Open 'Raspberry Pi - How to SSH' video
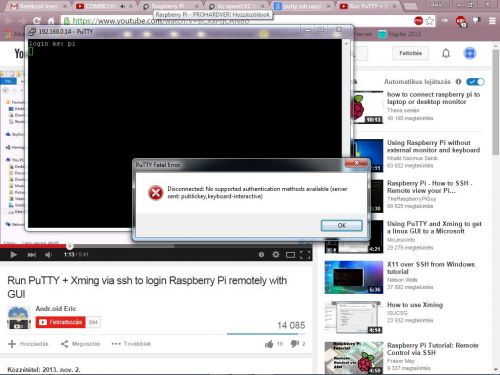 coord(429,187)
